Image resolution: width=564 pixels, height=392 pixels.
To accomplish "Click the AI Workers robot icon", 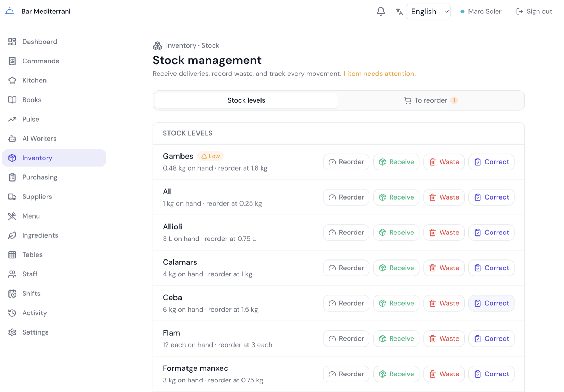I will [12, 139].
